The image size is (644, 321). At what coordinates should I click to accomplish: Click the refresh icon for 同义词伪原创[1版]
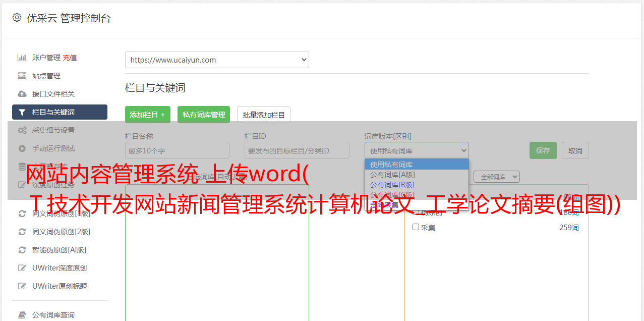pyautogui.click(x=22, y=213)
